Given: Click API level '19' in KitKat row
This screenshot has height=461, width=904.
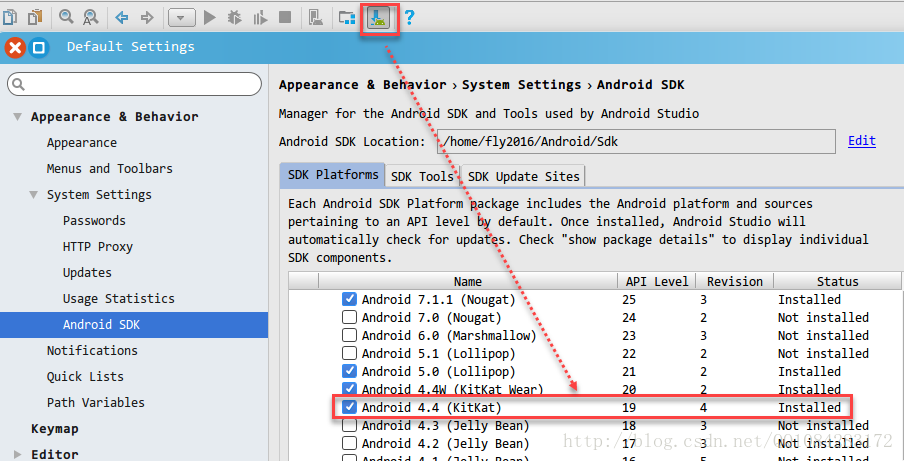Looking at the screenshot, I should (629, 407).
